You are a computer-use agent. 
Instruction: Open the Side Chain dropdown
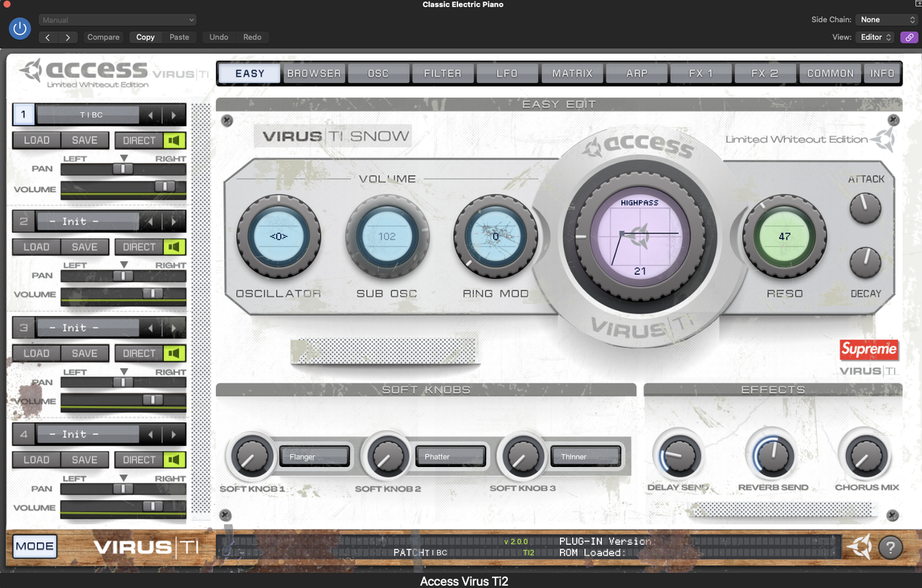pyautogui.click(x=886, y=20)
